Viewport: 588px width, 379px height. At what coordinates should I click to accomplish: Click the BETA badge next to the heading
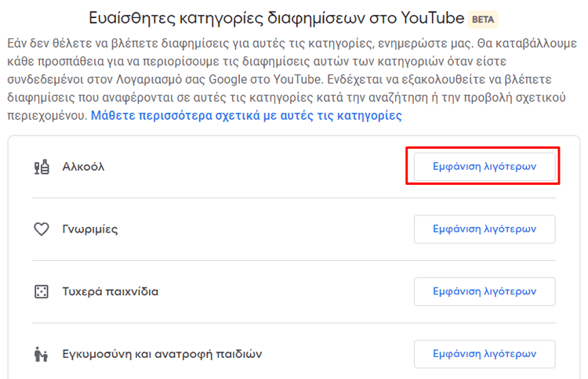point(483,20)
